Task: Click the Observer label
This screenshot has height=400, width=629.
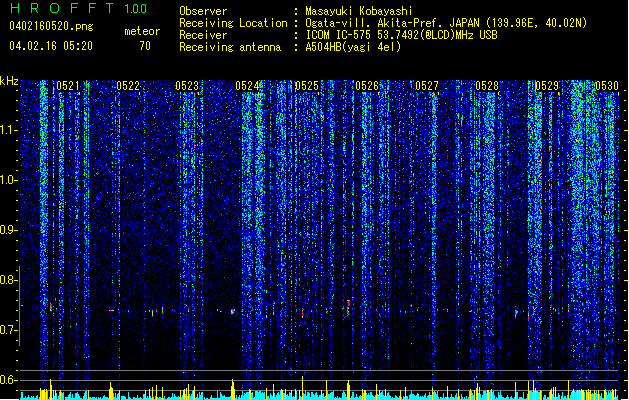Action: [203, 11]
